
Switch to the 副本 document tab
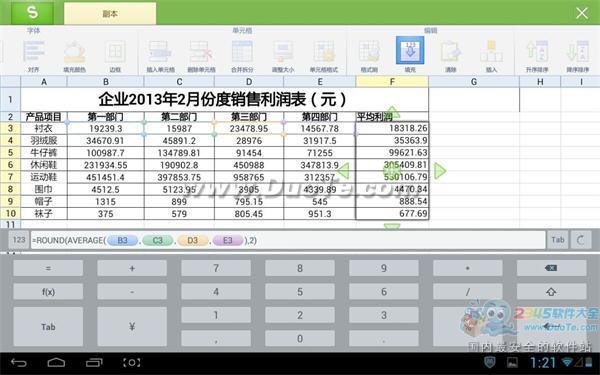pyautogui.click(x=110, y=14)
